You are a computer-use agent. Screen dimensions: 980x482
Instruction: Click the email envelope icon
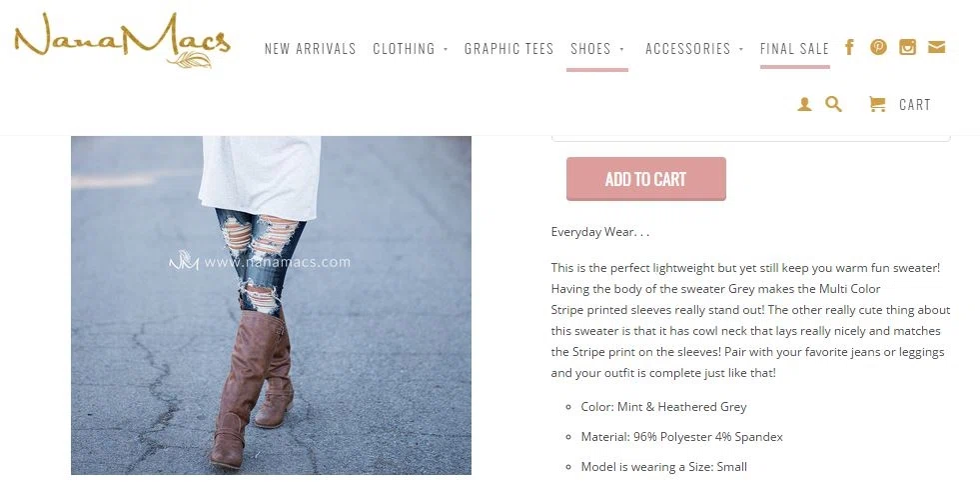[936, 47]
